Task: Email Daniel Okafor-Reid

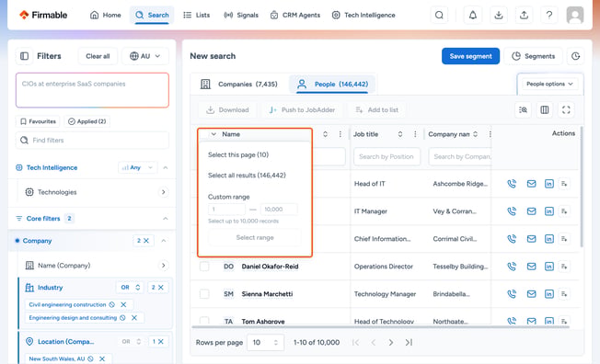Action: 531,267
